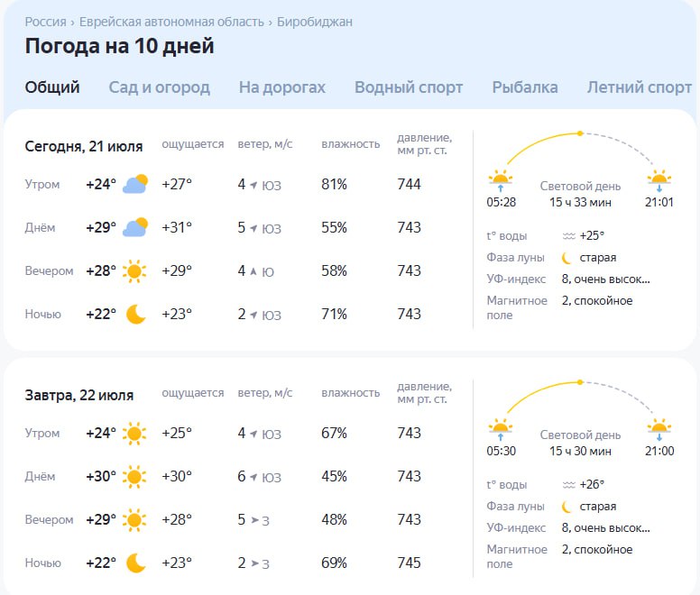Click the sun icon for today's evening +28°
Image resolution: width=700 pixels, height=595 pixels.
[134, 270]
